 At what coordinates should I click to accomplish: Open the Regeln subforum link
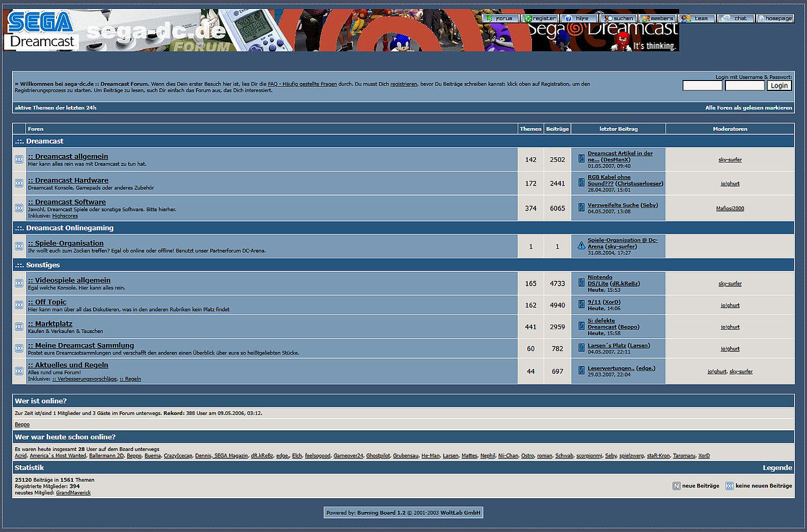tap(130, 379)
